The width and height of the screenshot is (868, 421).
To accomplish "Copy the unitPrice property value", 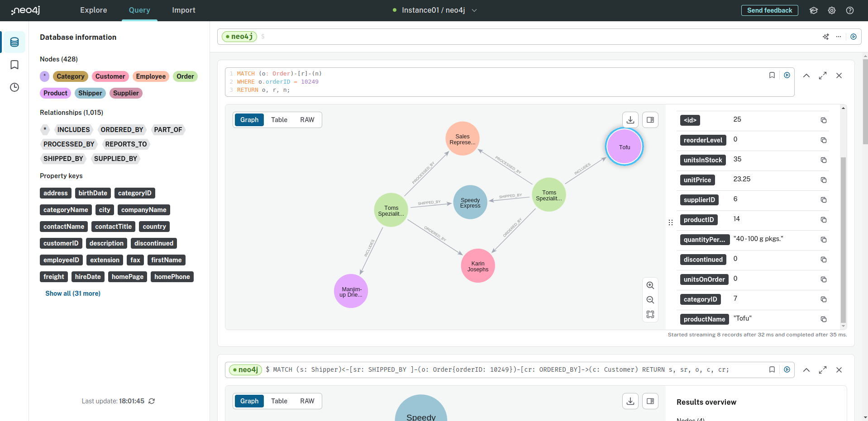I will [x=824, y=180].
